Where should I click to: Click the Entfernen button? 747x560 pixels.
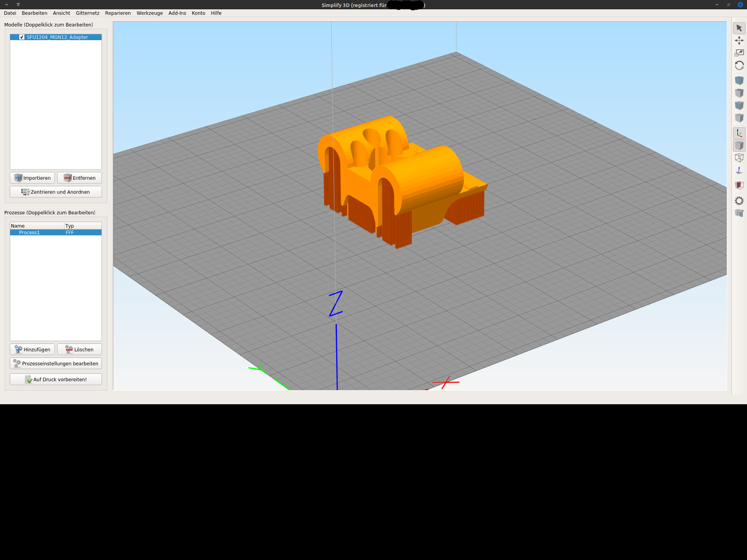79,178
